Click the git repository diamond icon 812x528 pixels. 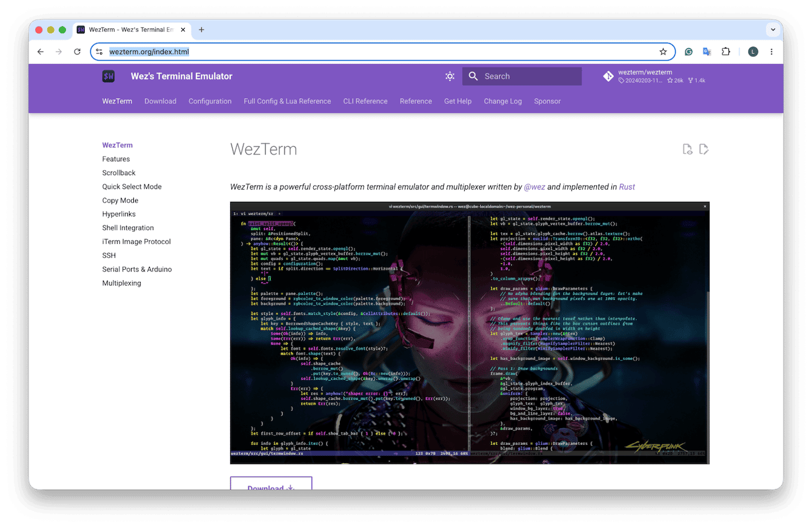(608, 76)
